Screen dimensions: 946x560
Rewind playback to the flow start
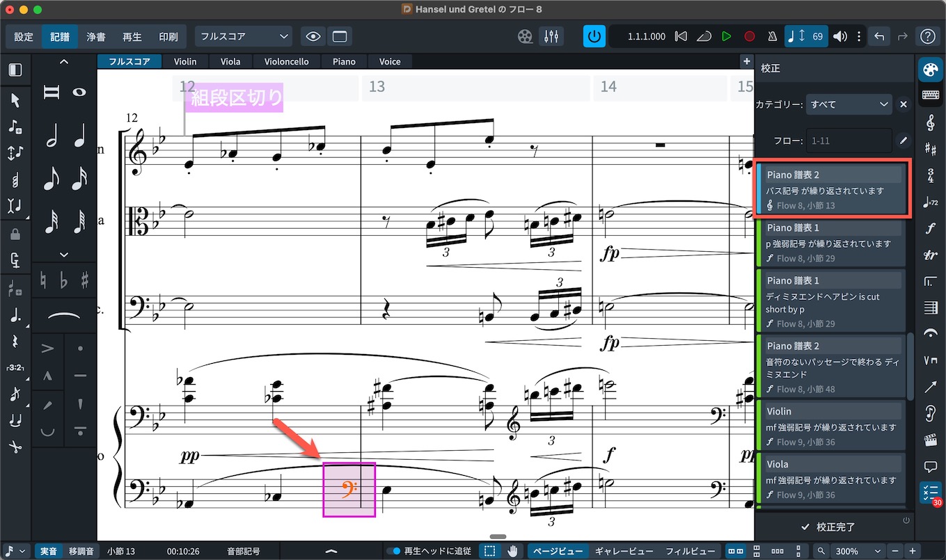[681, 36]
